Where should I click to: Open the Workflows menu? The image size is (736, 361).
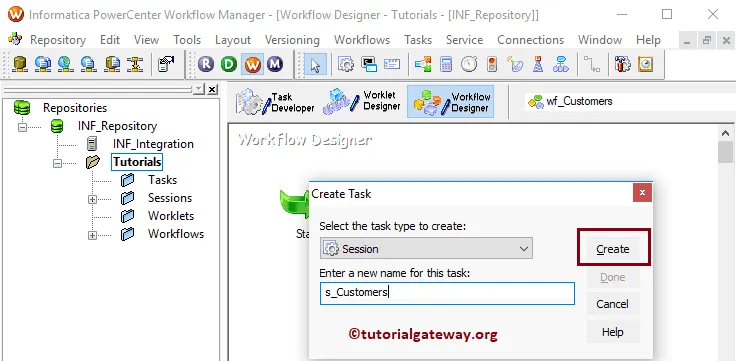pyautogui.click(x=362, y=40)
